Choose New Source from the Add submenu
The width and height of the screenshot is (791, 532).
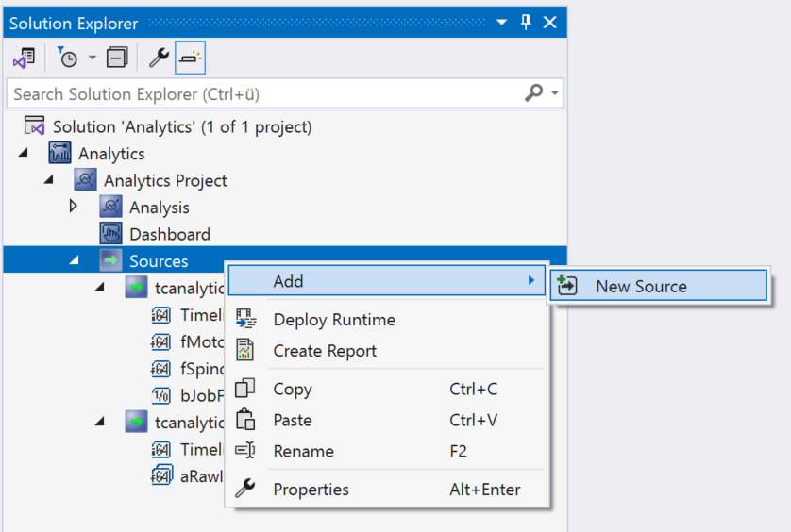[x=659, y=286]
